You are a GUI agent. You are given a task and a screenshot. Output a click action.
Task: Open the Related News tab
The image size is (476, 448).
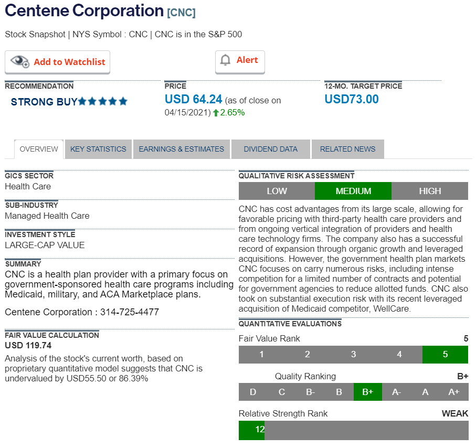(x=347, y=149)
